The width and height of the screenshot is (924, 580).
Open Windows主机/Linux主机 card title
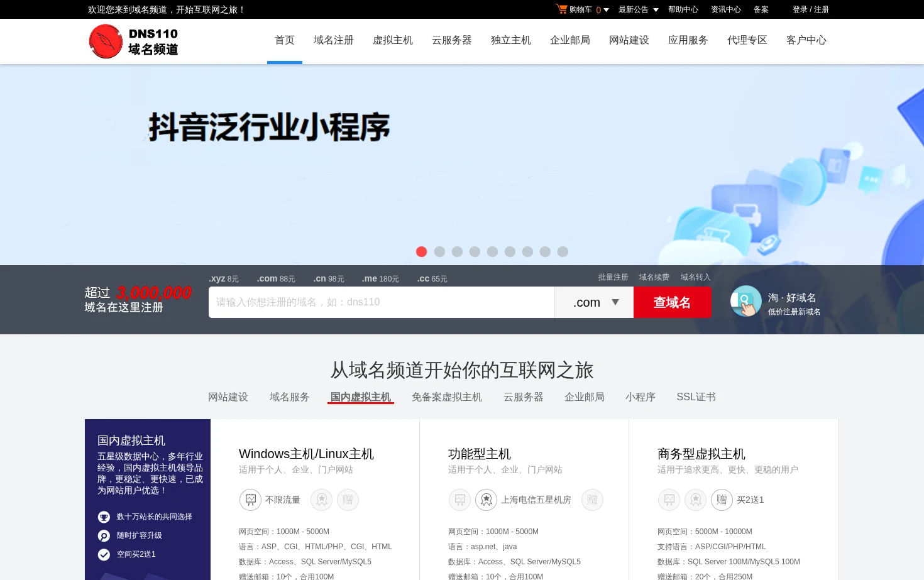[x=306, y=454]
